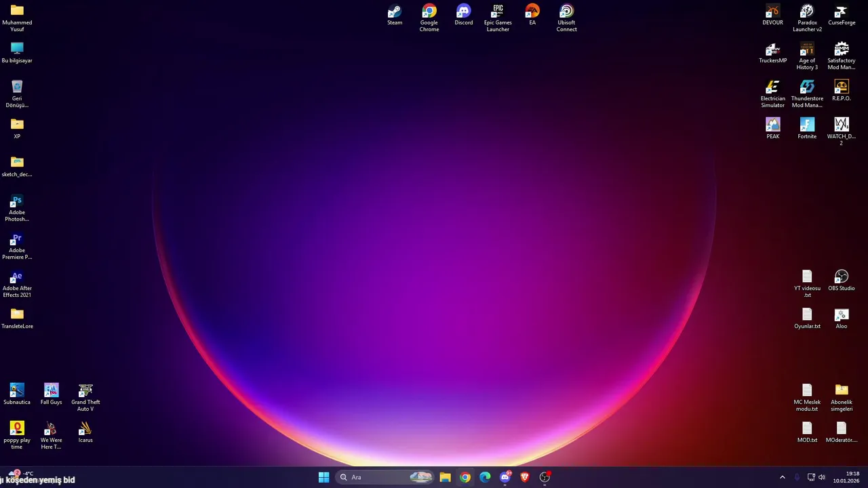The height and width of the screenshot is (488, 868).
Task: Select the Discord desktop icon
Action: tap(464, 15)
